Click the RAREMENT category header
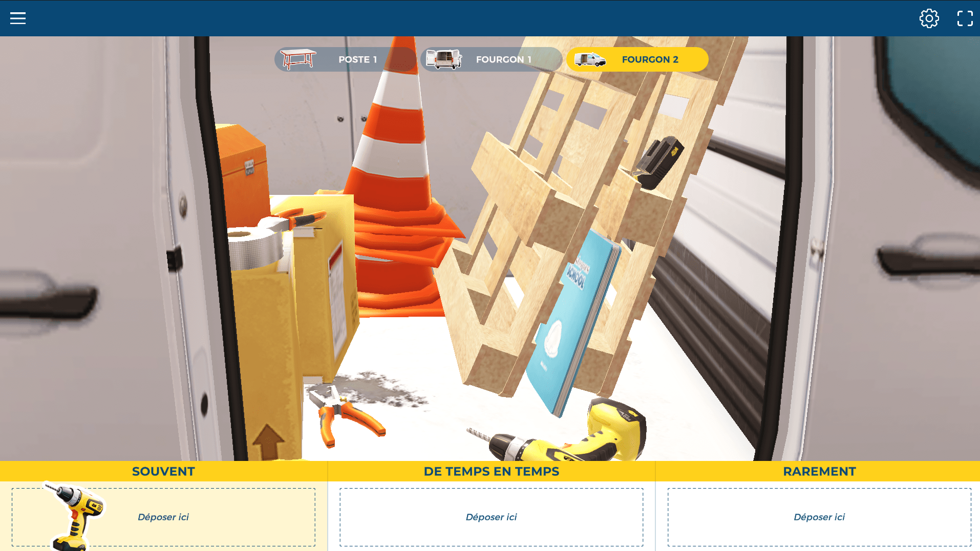Viewport: 980px width, 551px height. [819, 471]
